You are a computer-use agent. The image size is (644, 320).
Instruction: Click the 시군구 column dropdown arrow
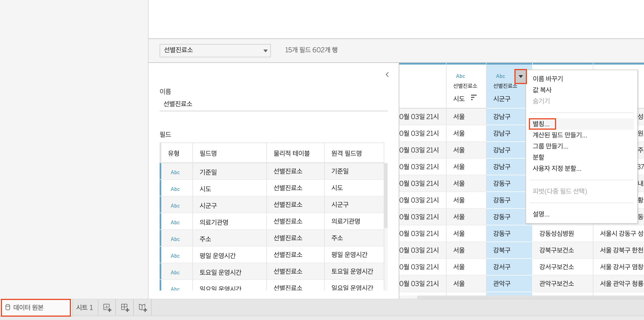point(521,76)
